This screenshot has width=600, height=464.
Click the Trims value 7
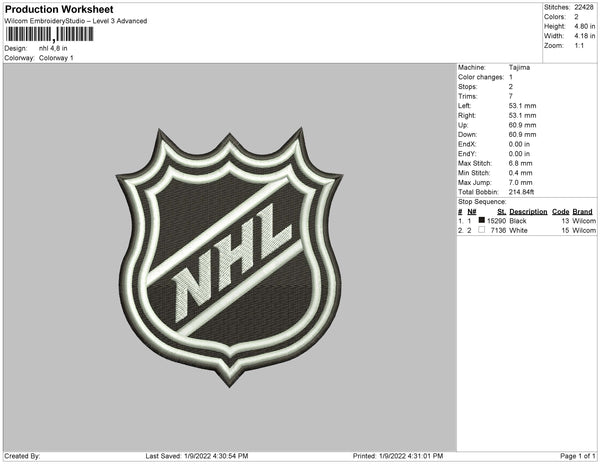[511, 96]
